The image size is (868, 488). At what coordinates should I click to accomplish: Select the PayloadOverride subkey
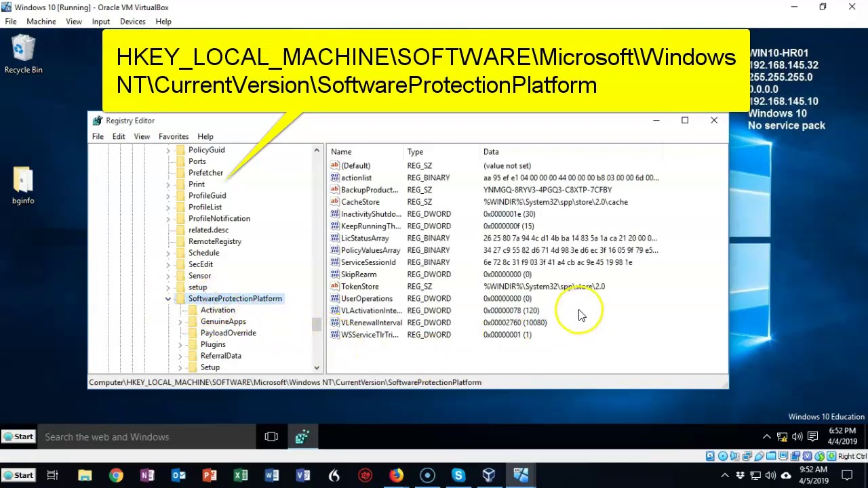click(x=229, y=333)
